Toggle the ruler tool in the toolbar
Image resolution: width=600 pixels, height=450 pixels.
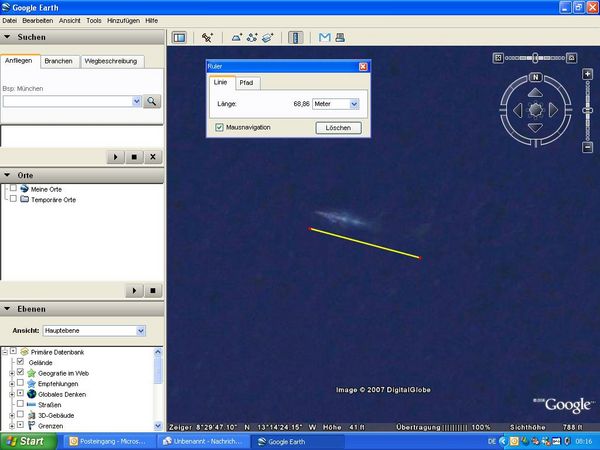(295, 38)
